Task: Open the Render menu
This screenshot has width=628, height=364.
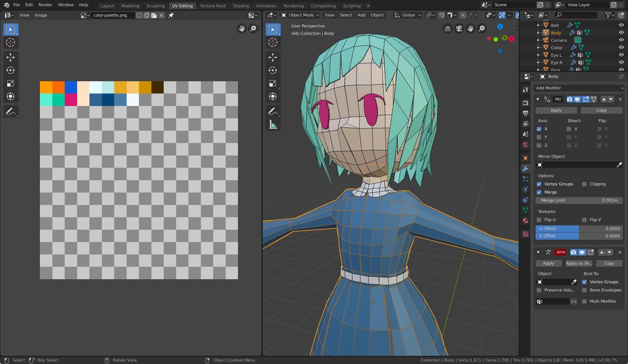Action: (46, 5)
